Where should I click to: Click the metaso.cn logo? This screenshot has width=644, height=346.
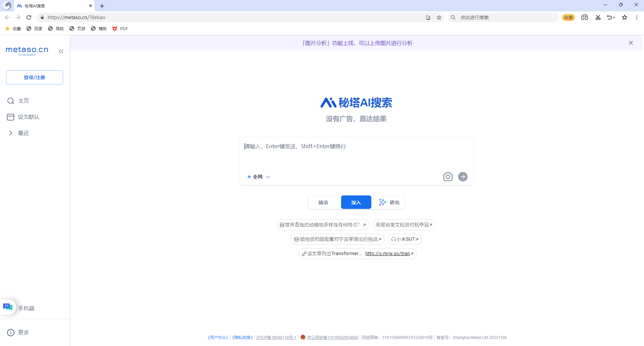(x=26, y=50)
